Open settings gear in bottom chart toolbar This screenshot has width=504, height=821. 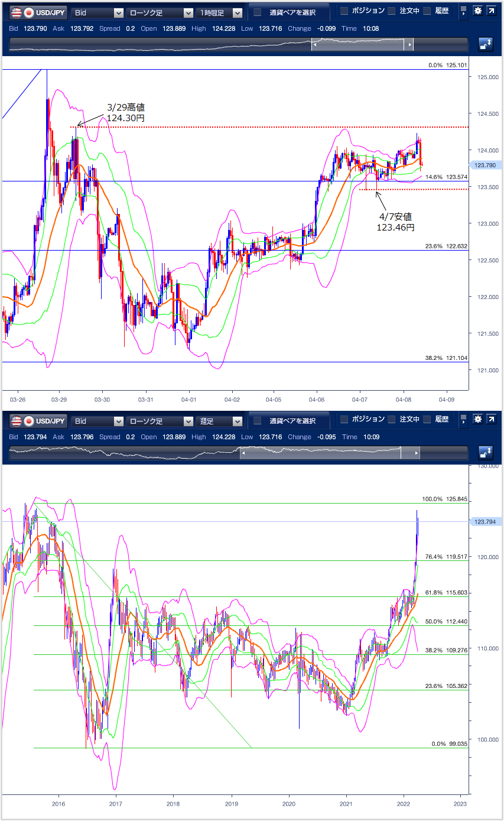pos(477,420)
